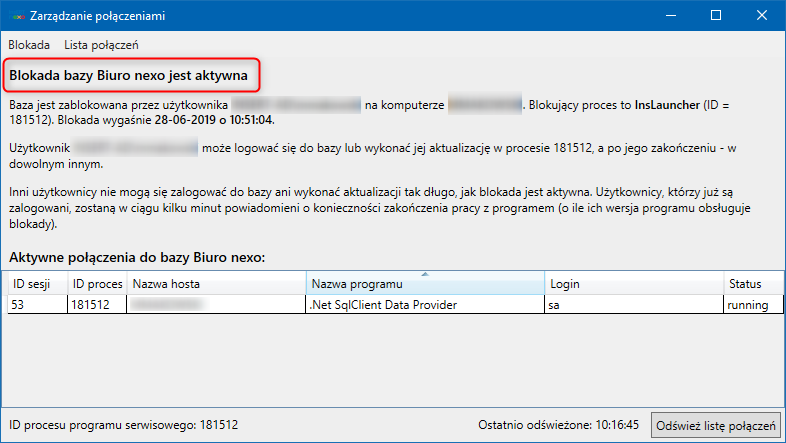Click the application icon in title bar
Image resolution: width=786 pixels, height=443 pixels.
pyautogui.click(x=19, y=16)
